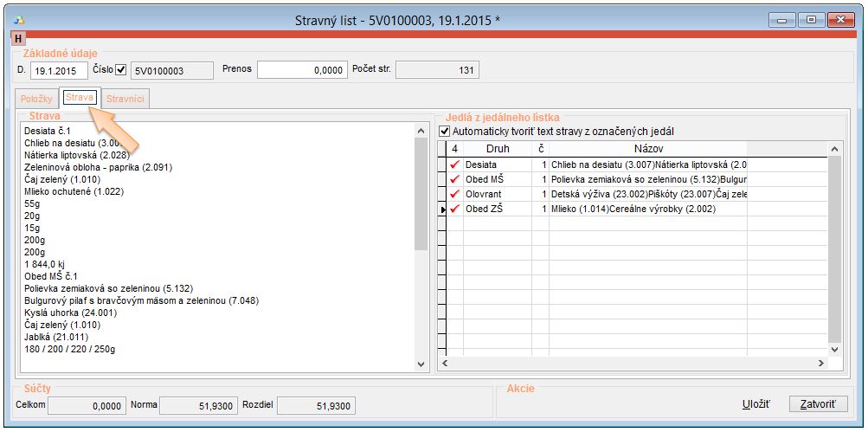
Task: Toggle red checkmark on Olovrant row
Action: coord(454,194)
